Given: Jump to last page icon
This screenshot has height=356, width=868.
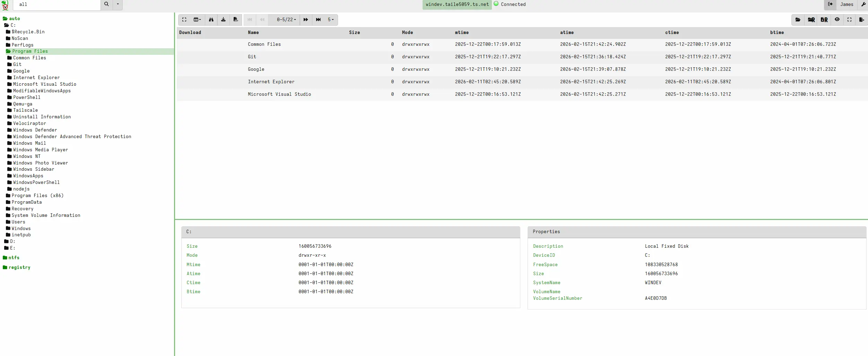Looking at the screenshot, I should click(x=318, y=20).
